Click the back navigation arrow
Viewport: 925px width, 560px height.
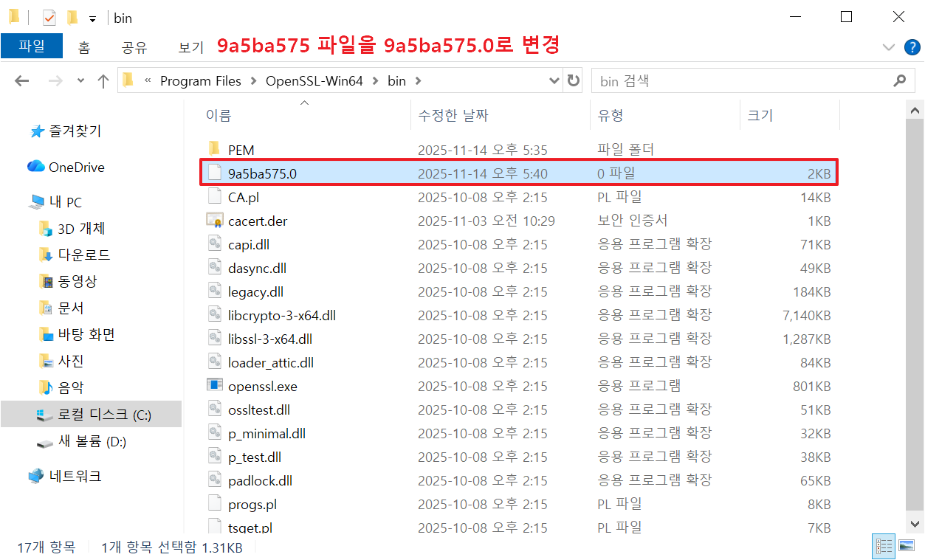[x=21, y=81]
